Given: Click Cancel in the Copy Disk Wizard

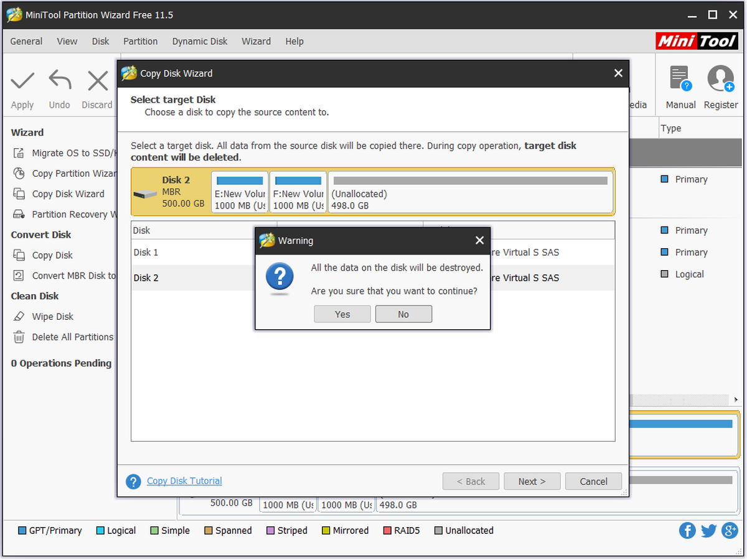Looking at the screenshot, I should (593, 482).
